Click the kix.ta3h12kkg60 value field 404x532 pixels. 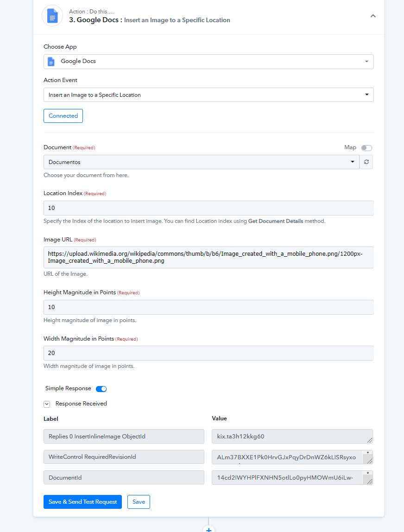click(292, 437)
